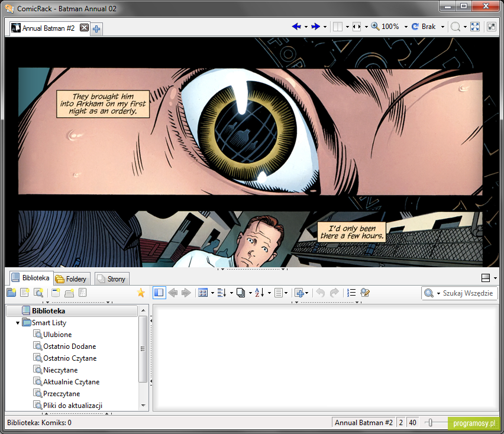Click the new folder icon in library toolbar
The height and width of the screenshot is (434, 504).
point(12,292)
